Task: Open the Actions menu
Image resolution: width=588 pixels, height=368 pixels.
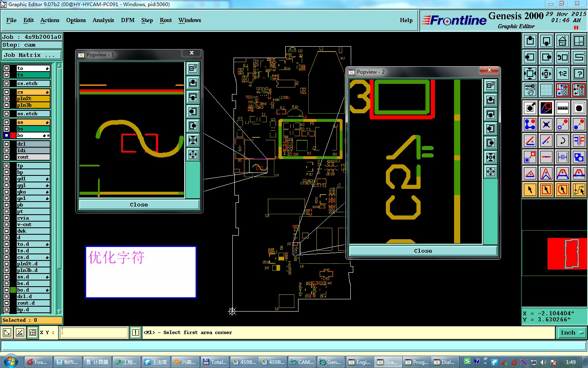Action: pyautogui.click(x=50, y=20)
